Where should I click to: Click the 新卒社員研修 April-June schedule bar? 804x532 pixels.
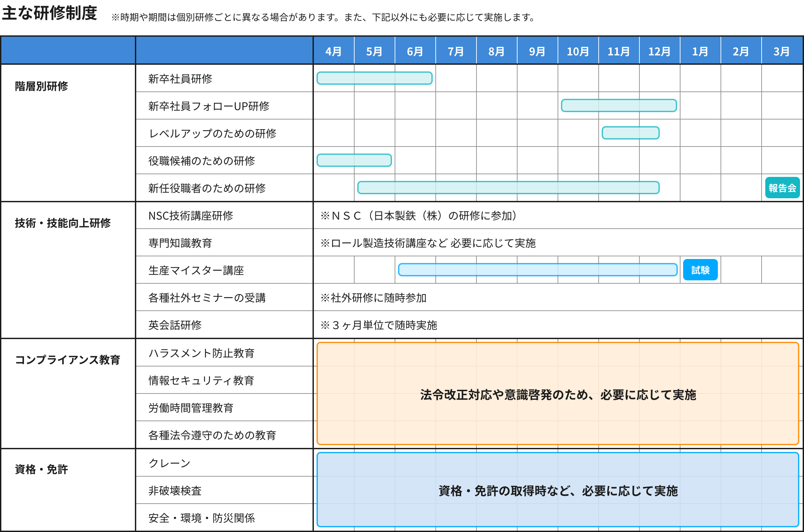(x=374, y=78)
